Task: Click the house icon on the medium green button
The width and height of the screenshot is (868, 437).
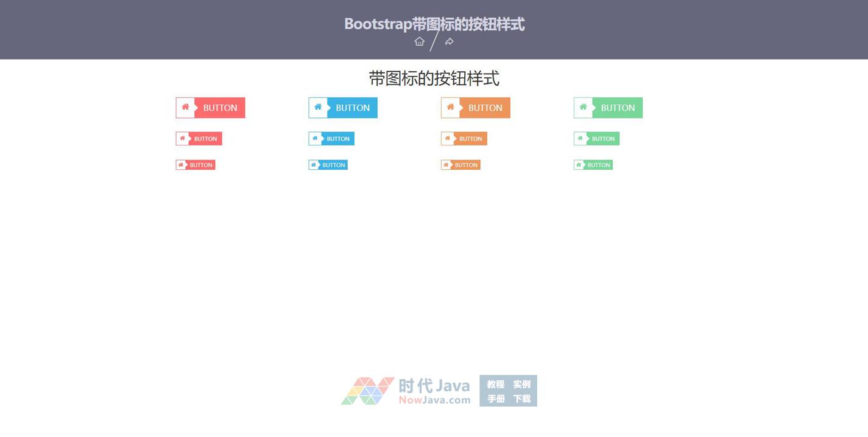Action: 580,138
